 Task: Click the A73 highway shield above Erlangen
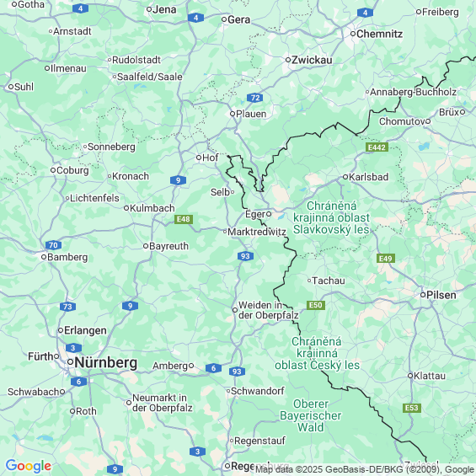(67, 307)
